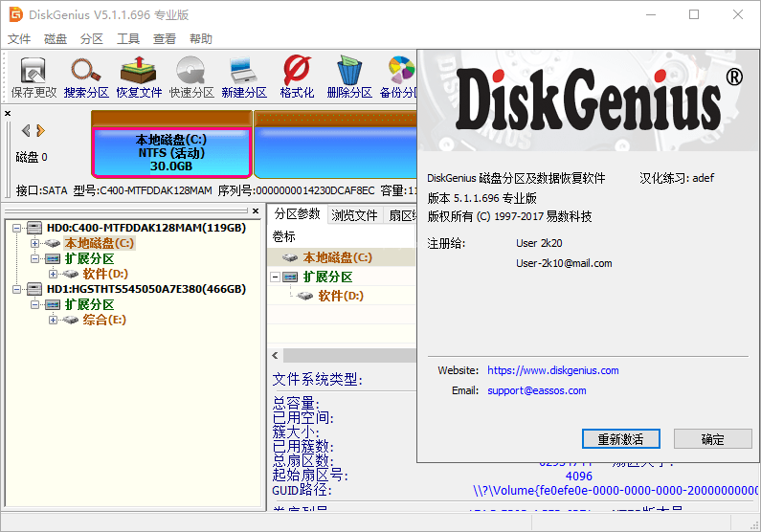
Task: Close the left disk tree panel
Action: 255,211
